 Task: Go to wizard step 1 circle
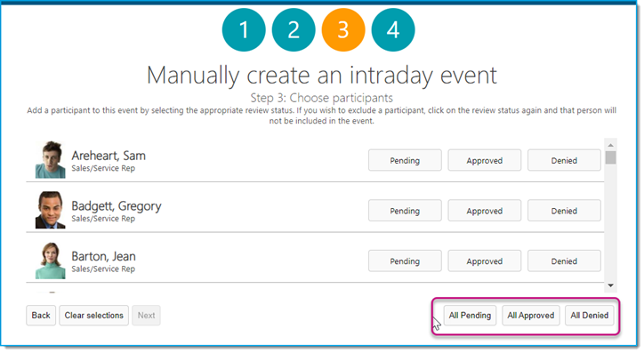tap(244, 29)
